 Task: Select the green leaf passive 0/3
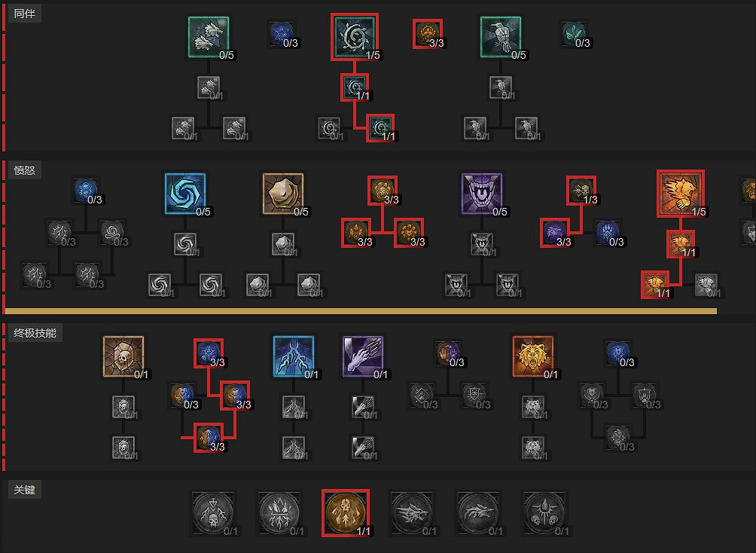tap(574, 34)
